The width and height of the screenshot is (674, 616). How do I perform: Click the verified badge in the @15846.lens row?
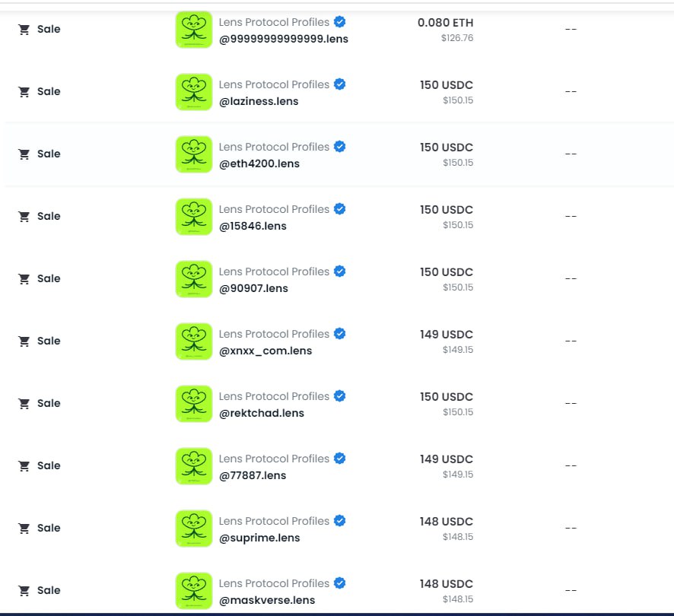(339, 208)
